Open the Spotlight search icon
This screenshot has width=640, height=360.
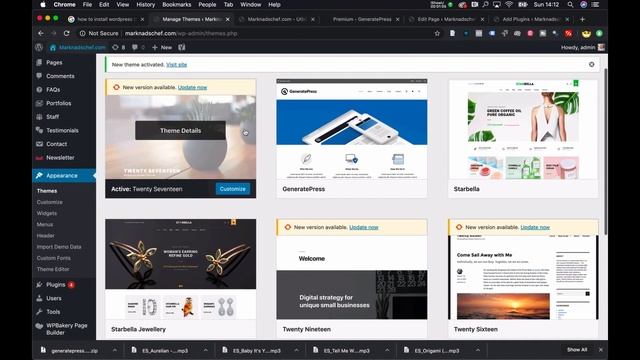[570, 5]
